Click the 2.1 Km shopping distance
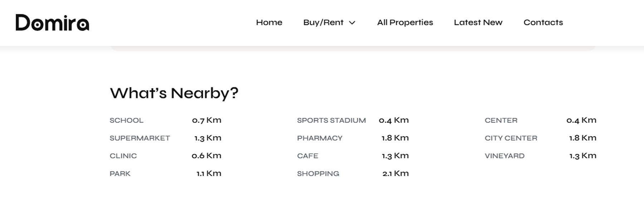This screenshot has height=224, width=644. (395, 174)
